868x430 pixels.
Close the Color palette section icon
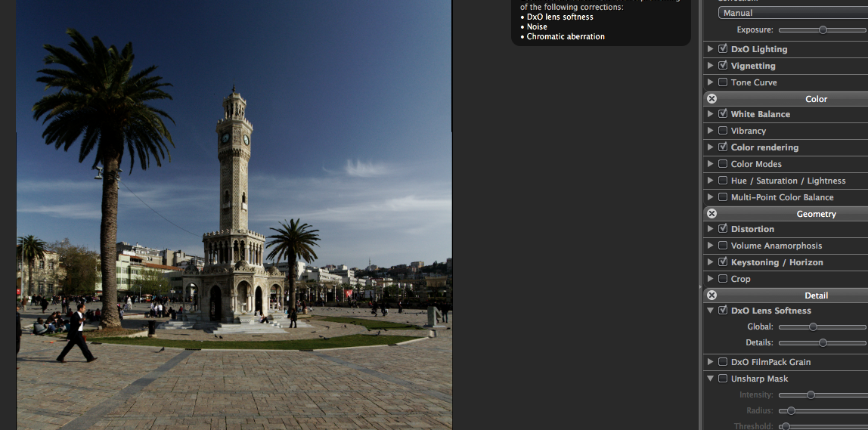(x=711, y=99)
